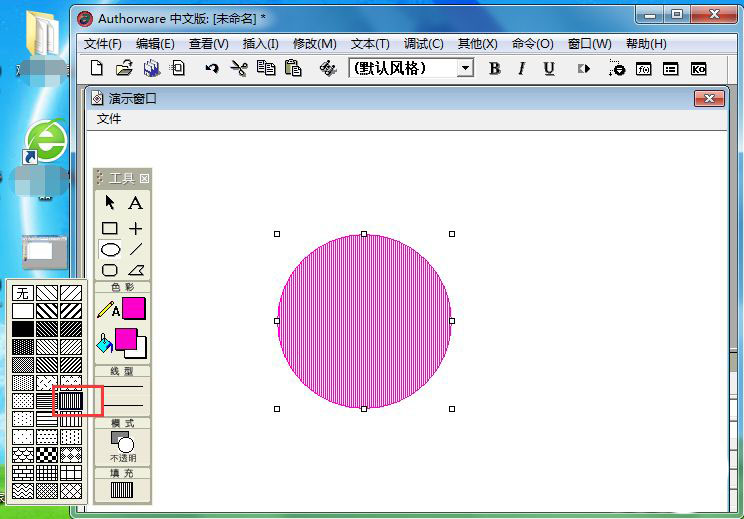Select the diagonal line tool

(136, 249)
